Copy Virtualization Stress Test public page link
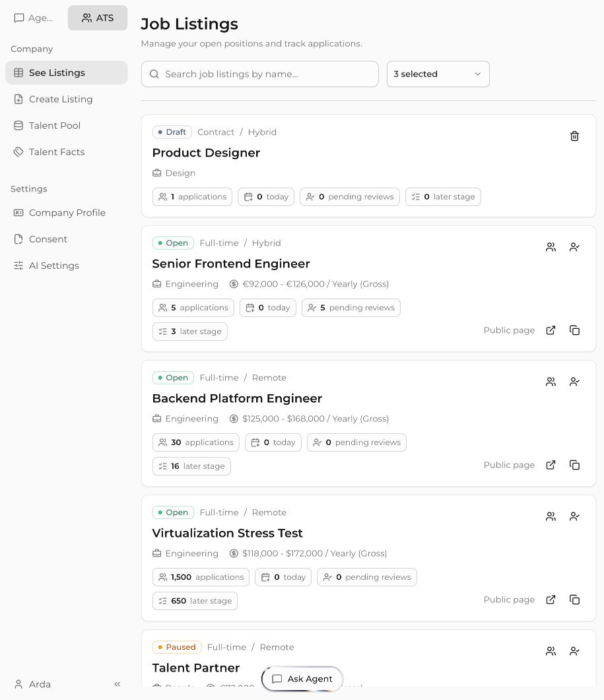Image resolution: width=604 pixels, height=700 pixels. tap(574, 600)
